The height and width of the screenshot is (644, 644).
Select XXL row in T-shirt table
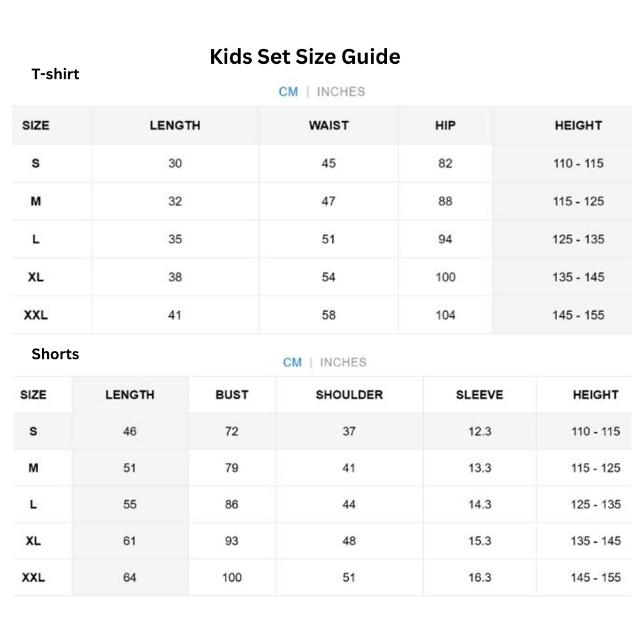click(322, 315)
